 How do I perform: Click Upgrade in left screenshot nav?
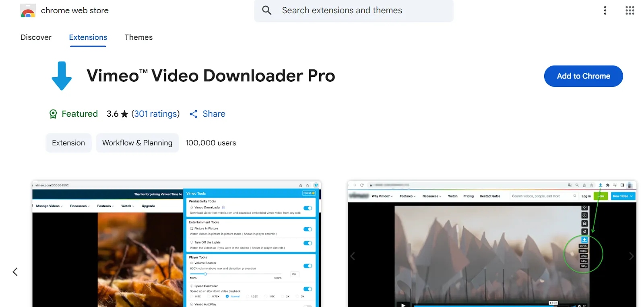coord(148,206)
